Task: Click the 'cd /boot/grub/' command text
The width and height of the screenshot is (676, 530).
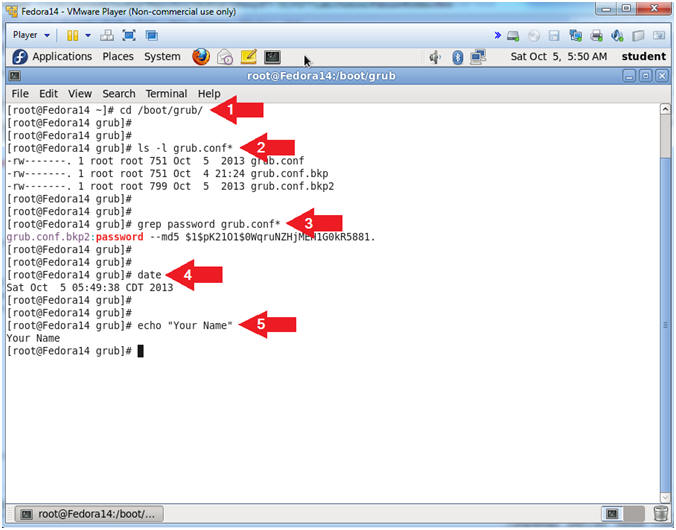Action: (x=161, y=110)
